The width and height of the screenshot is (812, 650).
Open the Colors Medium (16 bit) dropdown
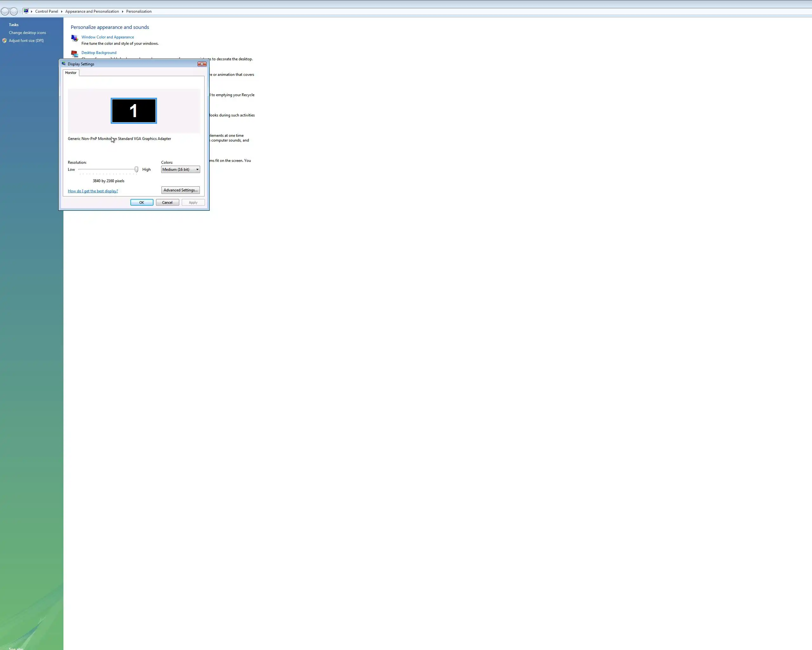tap(180, 169)
